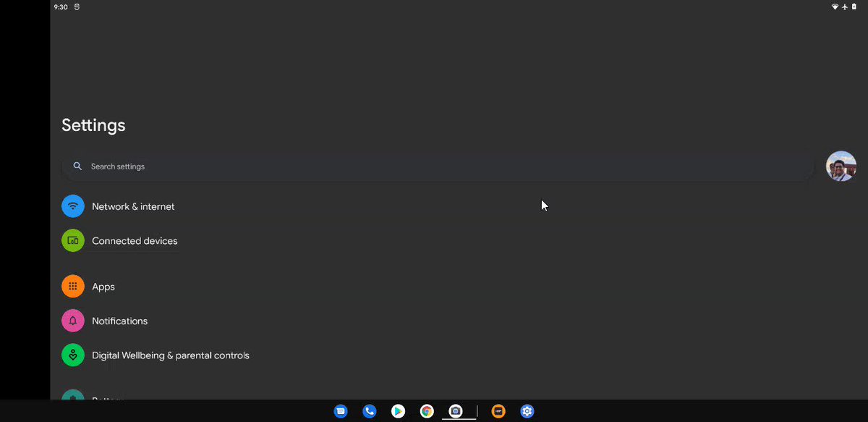Open the orange app icon in taskbar
Screen dimensions: 868x422
tap(498, 411)
